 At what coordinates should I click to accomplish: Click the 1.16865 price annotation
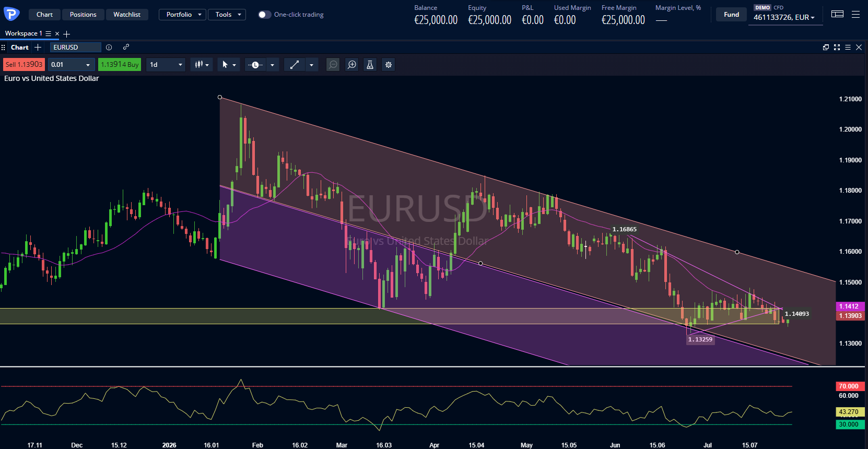click(625, 229)
